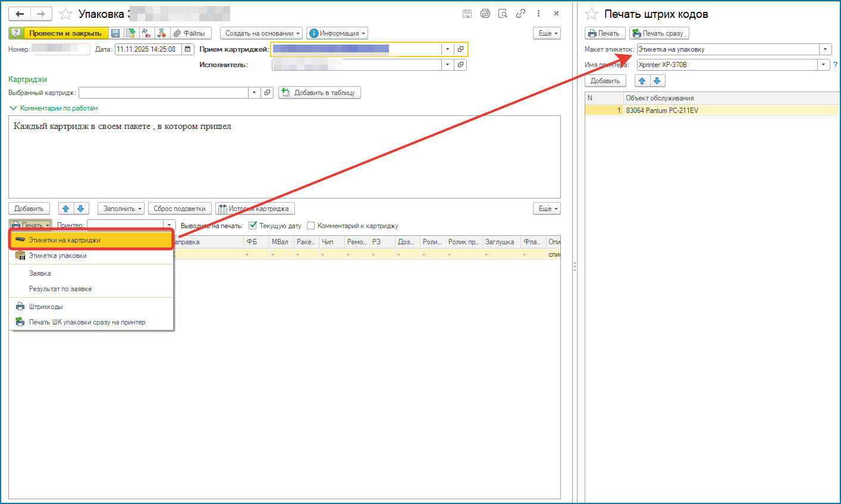Collapse the Комментарии по работам section

tap(14, 108)
